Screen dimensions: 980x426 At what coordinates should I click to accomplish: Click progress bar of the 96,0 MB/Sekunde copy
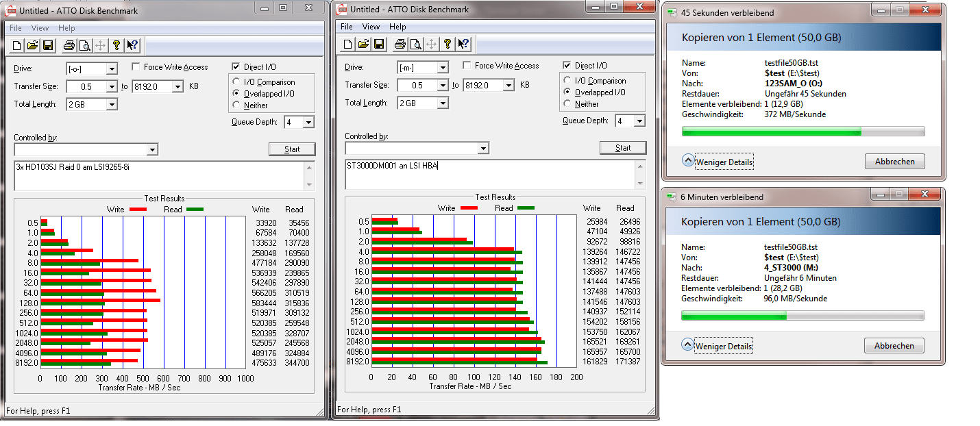pyautogui.click(x=803, y=316)
